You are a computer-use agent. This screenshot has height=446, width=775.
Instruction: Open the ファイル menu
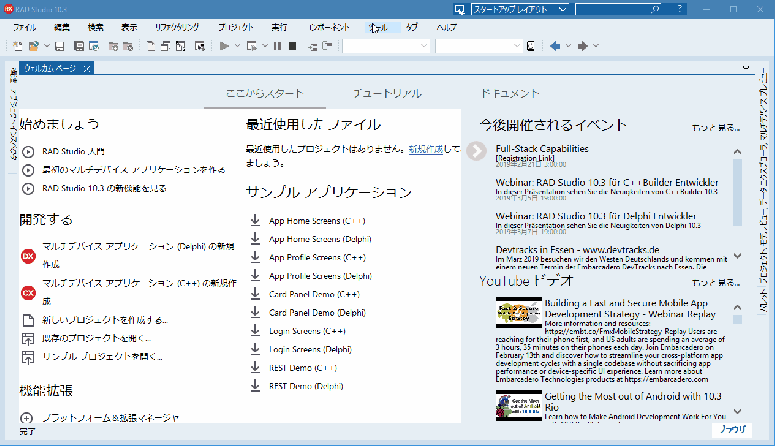pyautogui.click(x=24, y=28)
